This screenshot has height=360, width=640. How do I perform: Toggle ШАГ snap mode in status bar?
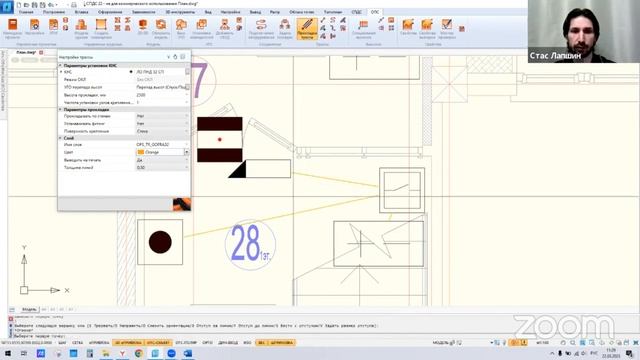click(62, 342)
